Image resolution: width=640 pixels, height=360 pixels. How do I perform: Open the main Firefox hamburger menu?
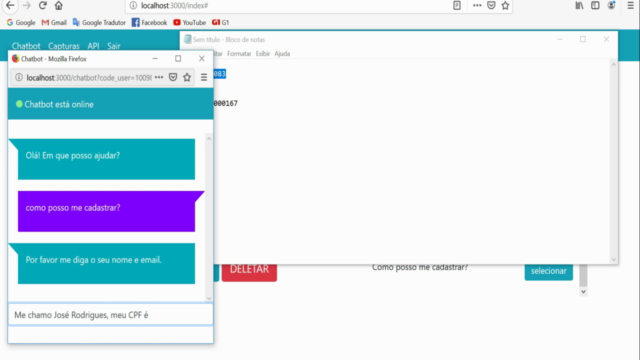click(x=631, y=5)
